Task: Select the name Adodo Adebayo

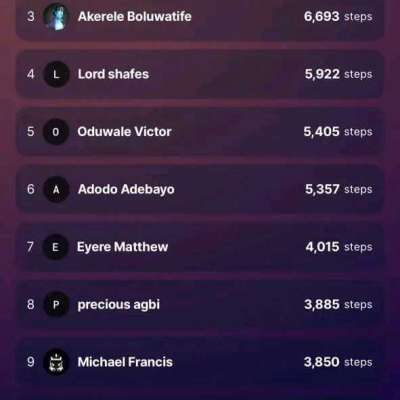Action: (x=126, y=189)
